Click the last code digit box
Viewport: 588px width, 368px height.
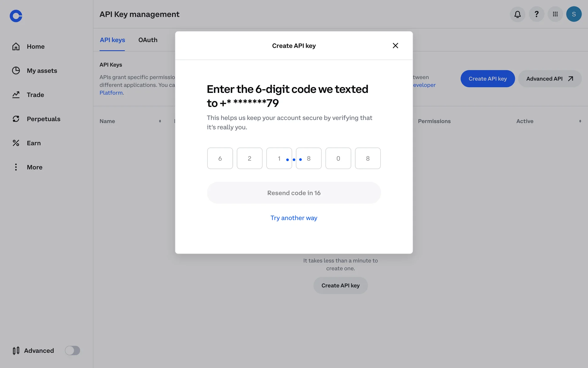point(367,158)
